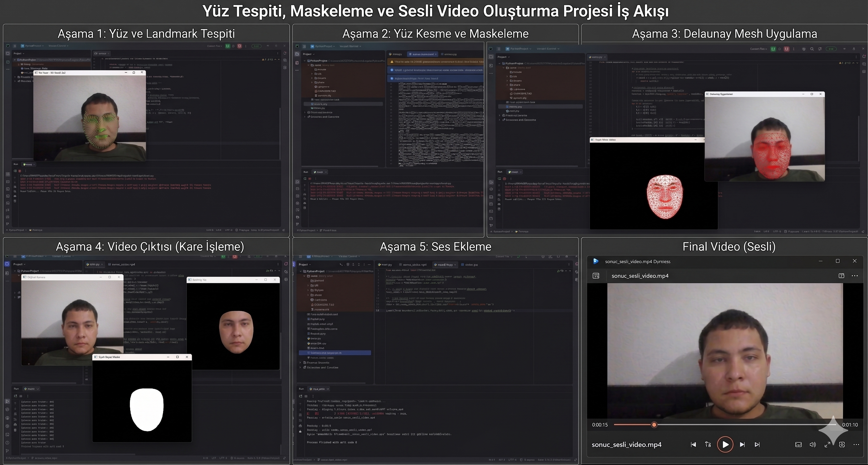Focus the 'Orijinal Kamera' window in Aşama 4
The image size is (868, 465).
click(x=72, y=320)
